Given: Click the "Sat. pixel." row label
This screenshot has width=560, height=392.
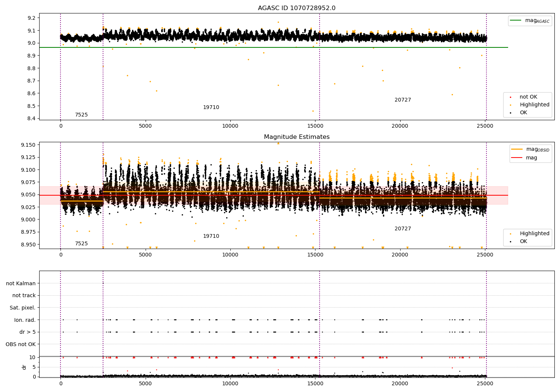Looking at the screenshot, I should [23, 308].
